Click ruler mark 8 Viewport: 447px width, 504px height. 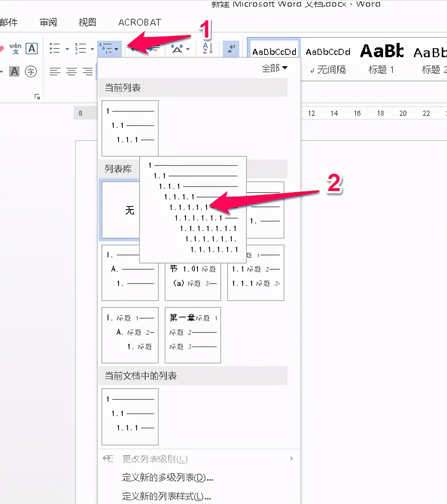81,113
